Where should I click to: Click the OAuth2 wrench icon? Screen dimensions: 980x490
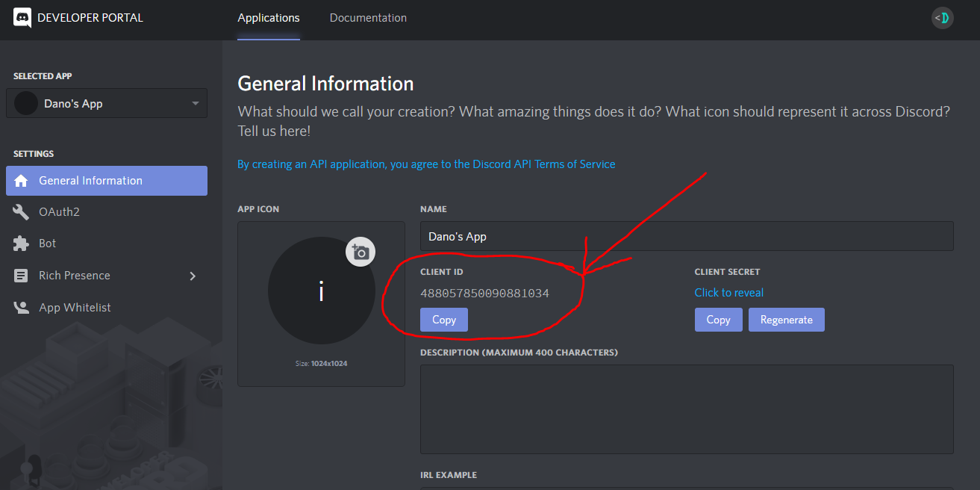(21, 212)
